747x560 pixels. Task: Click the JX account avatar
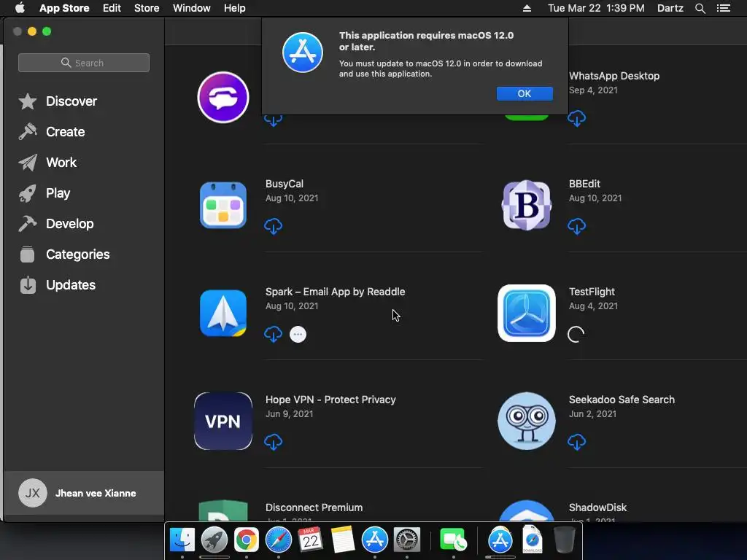point(32,493)
